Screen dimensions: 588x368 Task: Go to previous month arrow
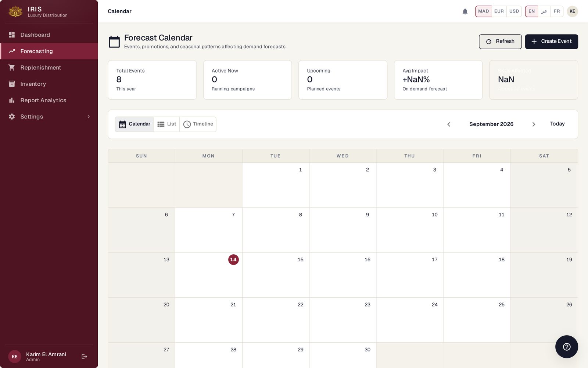[x=449, y=124]
